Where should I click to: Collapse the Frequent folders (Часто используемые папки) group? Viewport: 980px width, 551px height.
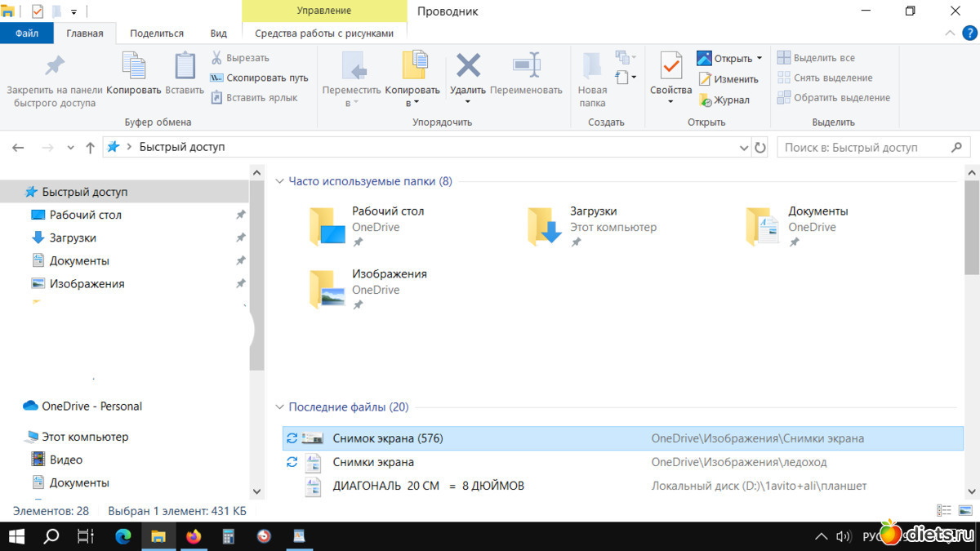pos(279,181)
